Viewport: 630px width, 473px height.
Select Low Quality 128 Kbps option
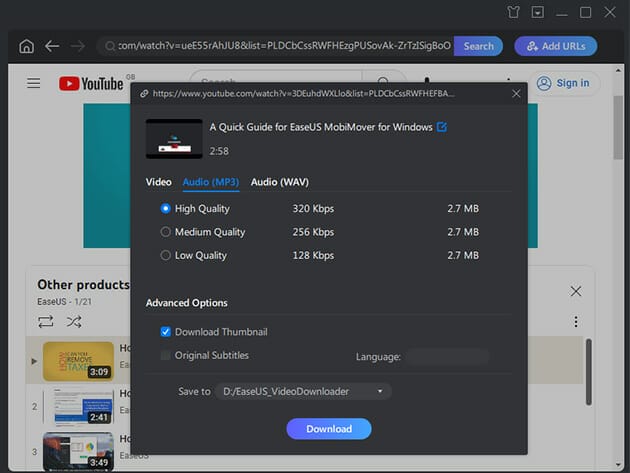coord(166,255)
